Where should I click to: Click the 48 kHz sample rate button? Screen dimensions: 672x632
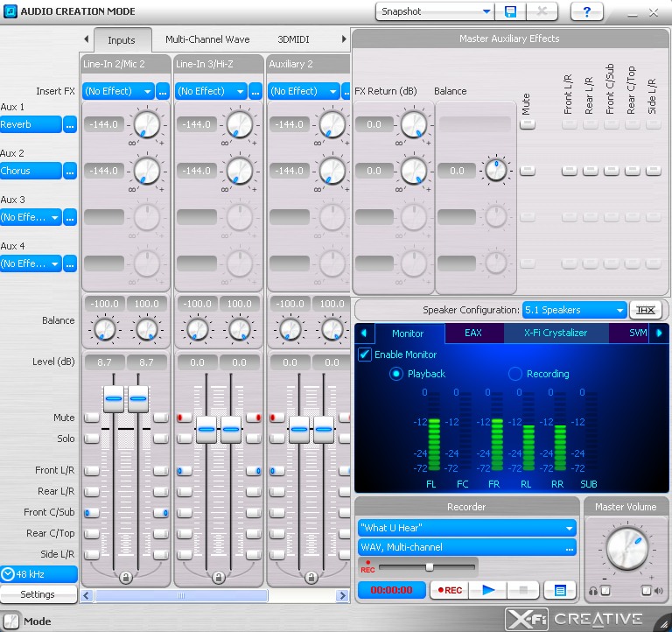[38, 574]
